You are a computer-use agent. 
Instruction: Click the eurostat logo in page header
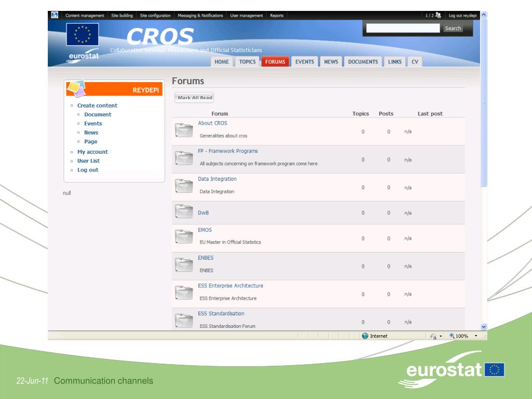pos(84,57)
